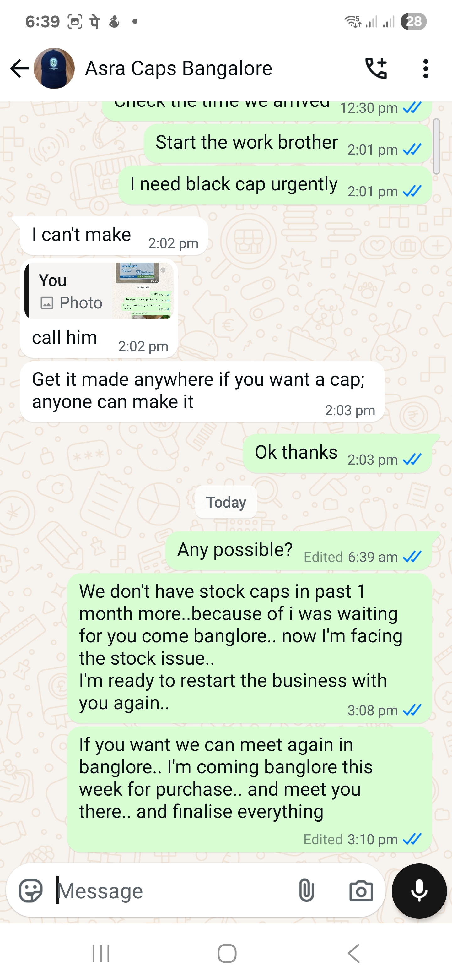Tap the Android recent apps button
Image resolution: width=452 pixels, height=980 pixels.
click(x=101, y=953)
